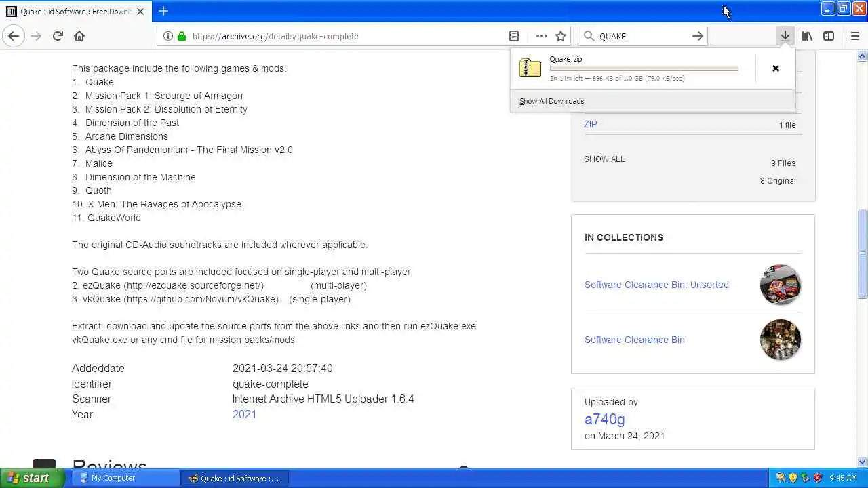Click the '8 Original' text
This screenshot has width=868, height=488.
778,181
